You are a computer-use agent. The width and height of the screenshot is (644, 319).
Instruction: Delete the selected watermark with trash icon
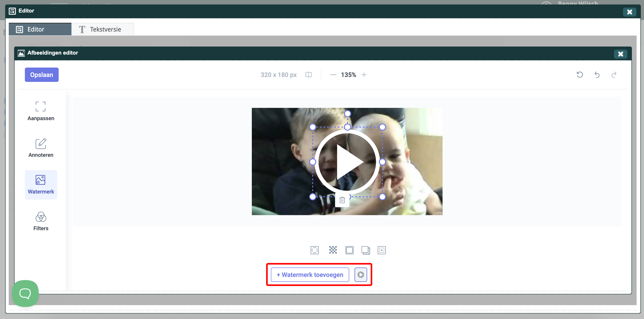coord(342,200)
